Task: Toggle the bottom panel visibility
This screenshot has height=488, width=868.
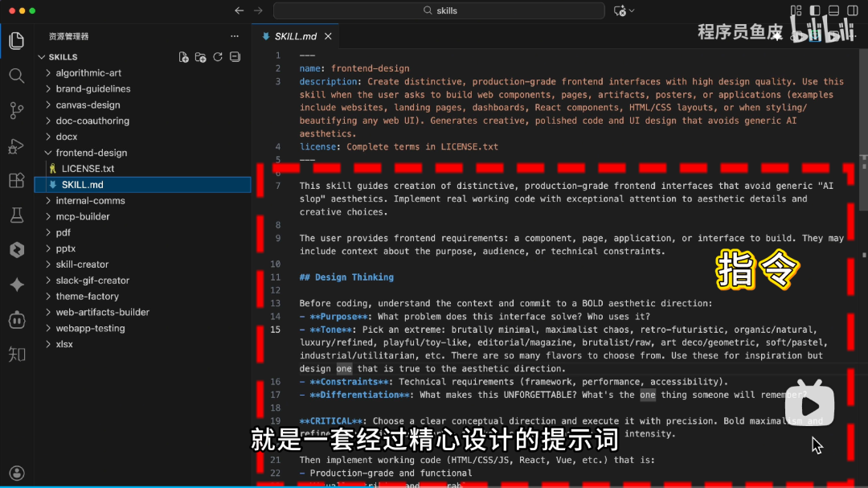Action: tap(833, 10)
